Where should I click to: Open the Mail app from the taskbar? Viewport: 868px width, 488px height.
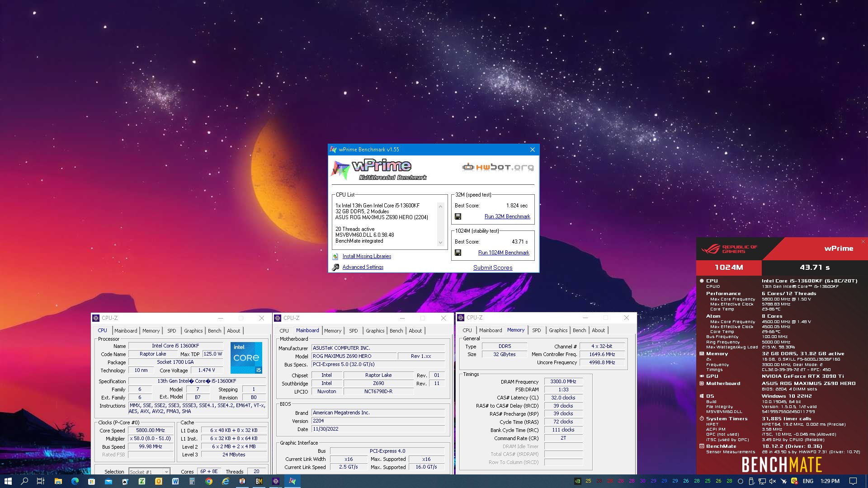coord(108,481)
